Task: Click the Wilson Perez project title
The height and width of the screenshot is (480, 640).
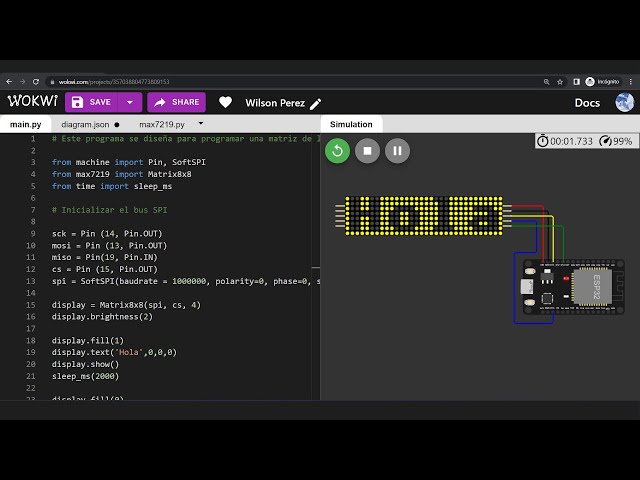Action: [275, 103]
